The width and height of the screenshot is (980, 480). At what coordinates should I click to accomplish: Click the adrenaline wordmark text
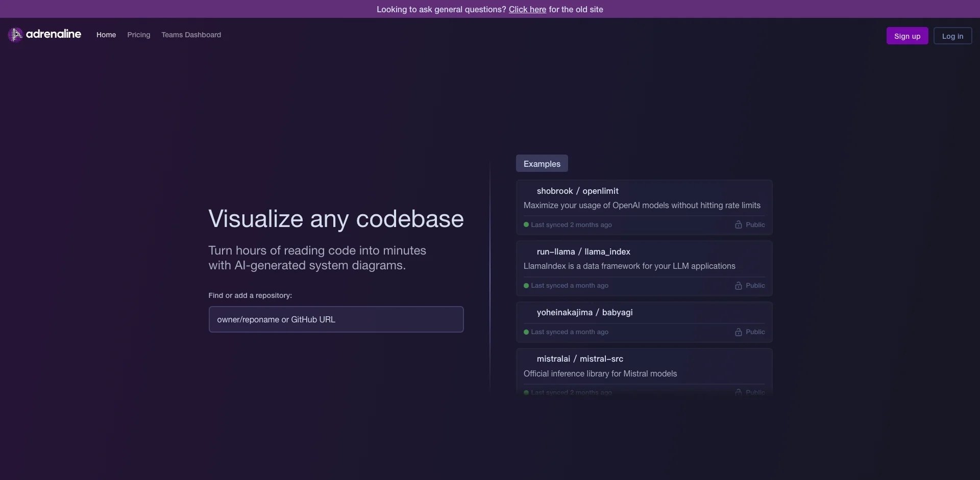[x=54, y=34]
